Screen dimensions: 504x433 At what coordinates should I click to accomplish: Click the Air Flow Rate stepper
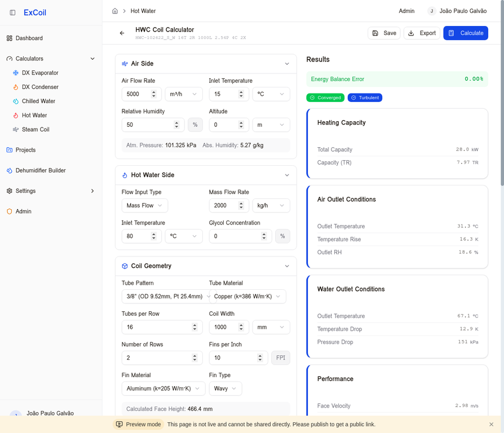(154, 94)
